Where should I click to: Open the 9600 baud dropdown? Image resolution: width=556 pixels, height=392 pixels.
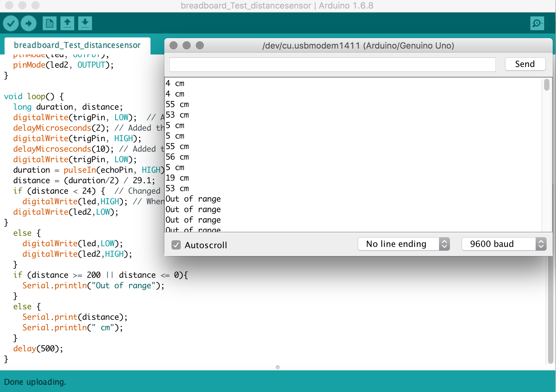tap(504, 244)
